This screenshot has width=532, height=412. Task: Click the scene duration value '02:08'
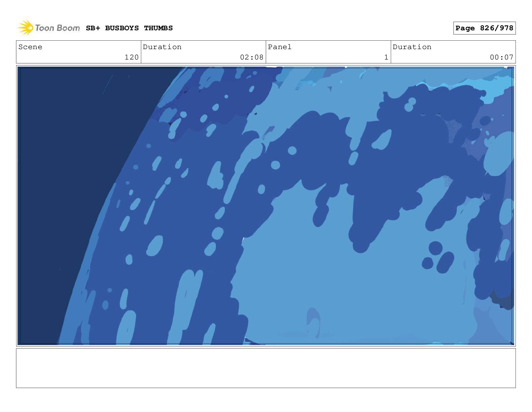pos(252,58)
